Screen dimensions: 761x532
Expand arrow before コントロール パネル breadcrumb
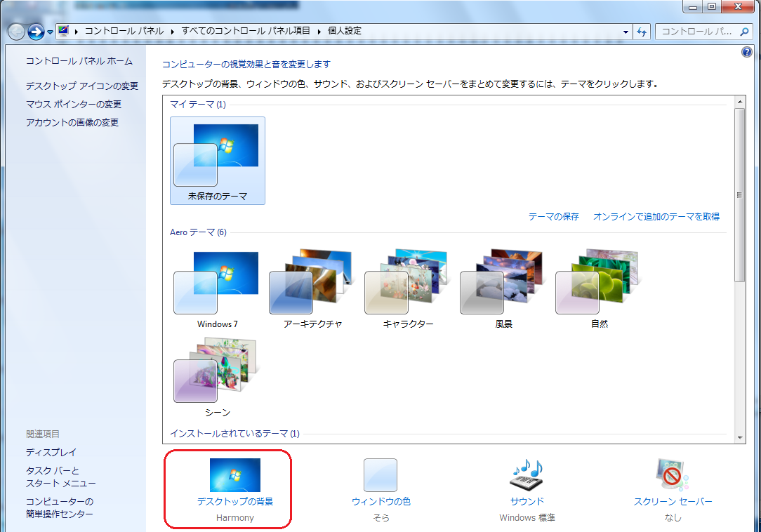(77, 32)
